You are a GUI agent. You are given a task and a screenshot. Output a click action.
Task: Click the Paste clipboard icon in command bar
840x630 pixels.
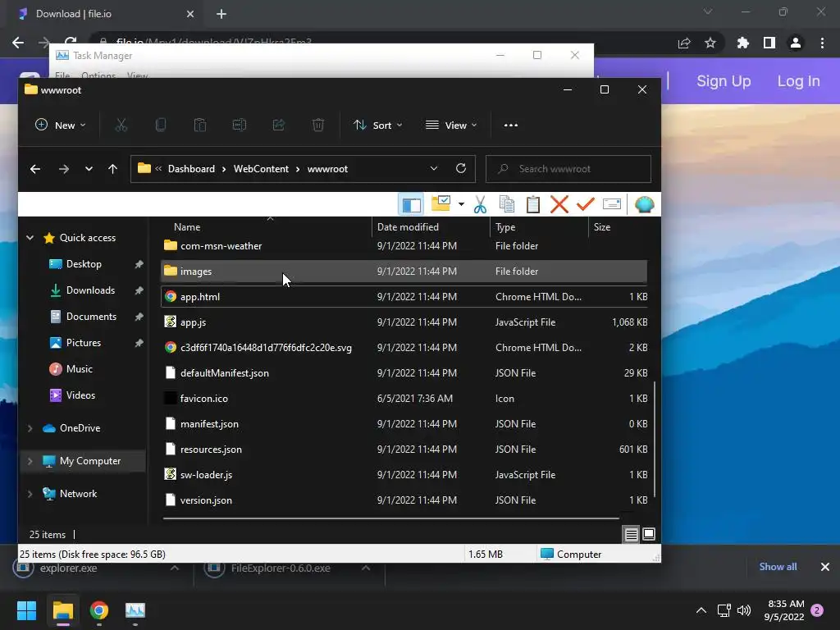tap(200, 125)
